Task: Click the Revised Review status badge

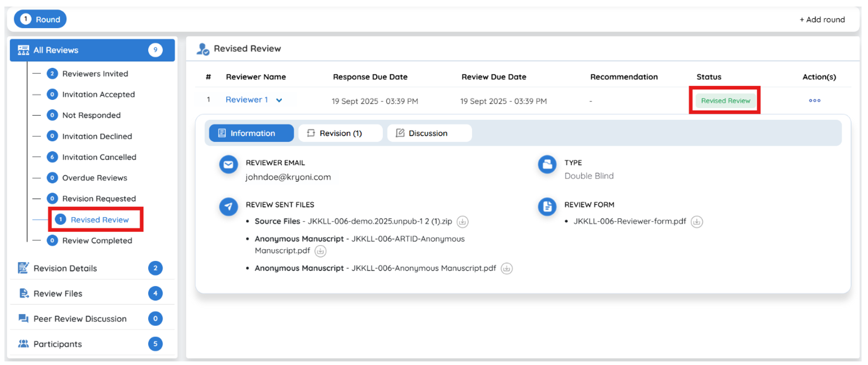Action: pyautogui.click(x=725, y=101)
